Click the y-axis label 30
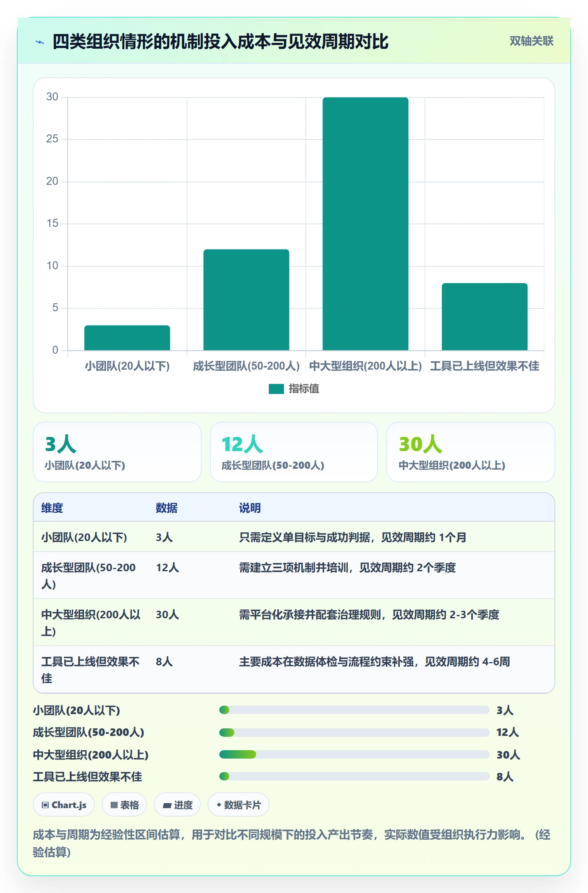 [x=52, y=97]
